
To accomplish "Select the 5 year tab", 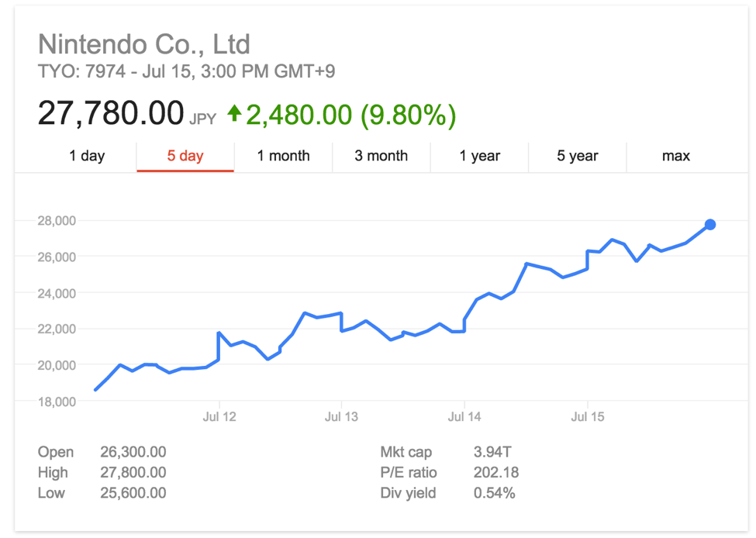I will tap(577, 156).
